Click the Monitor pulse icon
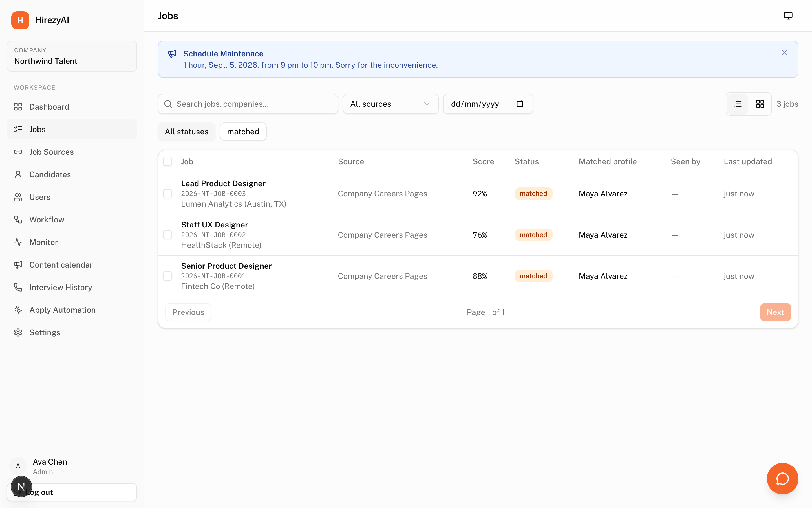The height and width of the screenshot is (508, 812). pos(18,242)
